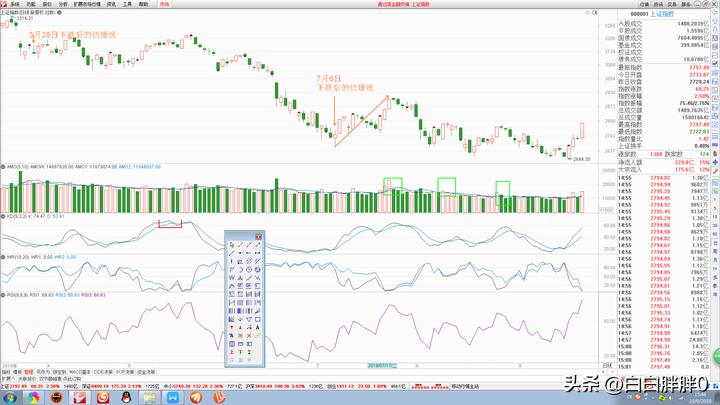Image resolution: width=720 pixels, height=405 pixels.
Task: Select the parallel lines channel tool
Action: tap(249, 261)
